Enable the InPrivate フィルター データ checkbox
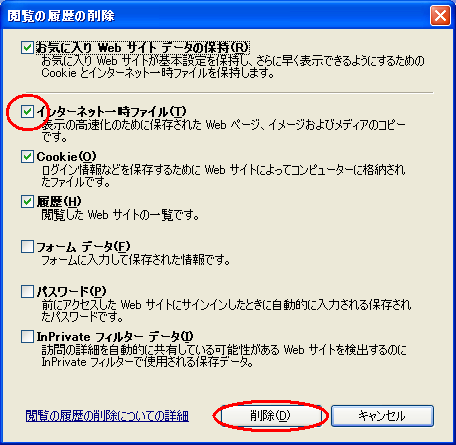This screenshot has width=456, height=445. coord(27,337)
